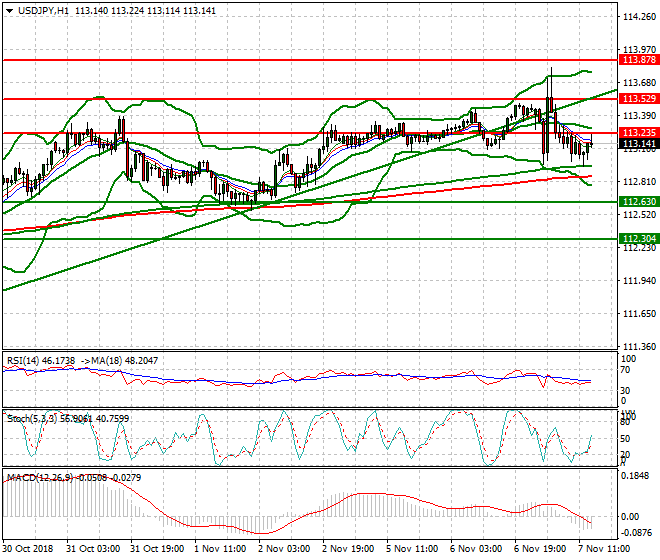Viewport: 660px width, 560px height.
Task: Click the 112.810 price scale value
Action: (639, 181)
